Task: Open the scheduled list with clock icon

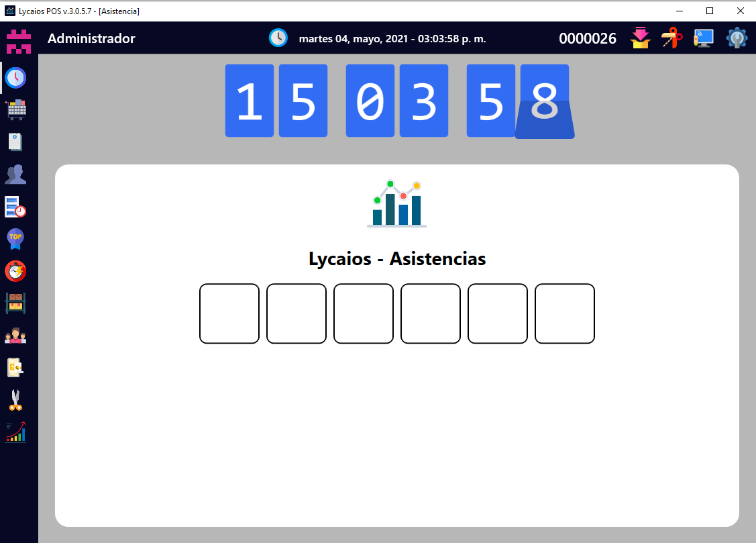Action: 15,207
